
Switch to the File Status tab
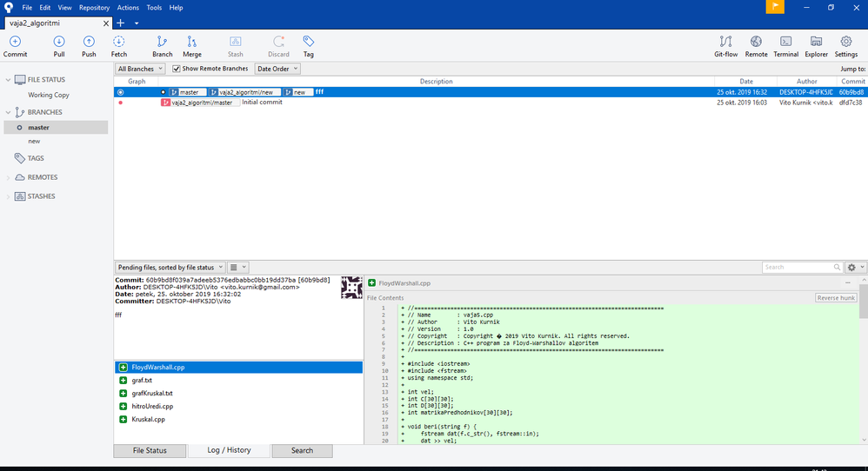[x=150, y=450]
